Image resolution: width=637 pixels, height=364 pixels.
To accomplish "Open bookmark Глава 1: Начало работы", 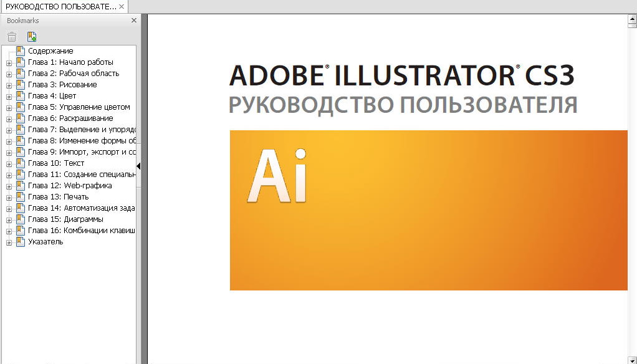I will pos(70,62).
